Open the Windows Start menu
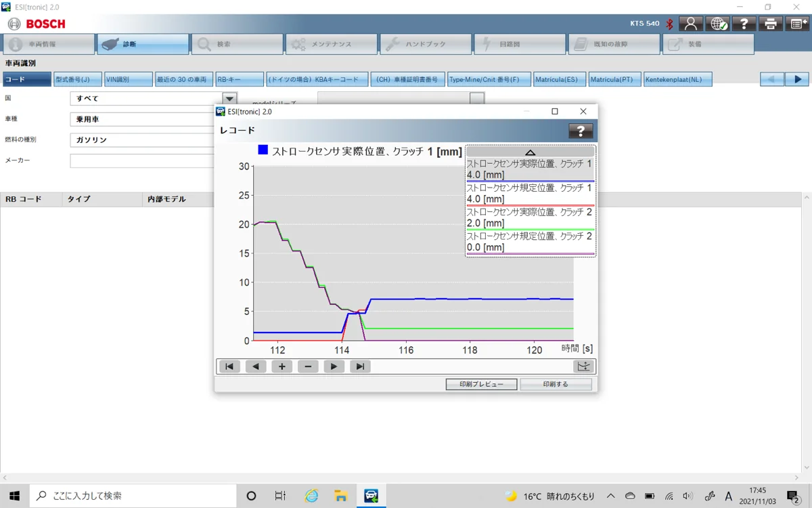 14,496
